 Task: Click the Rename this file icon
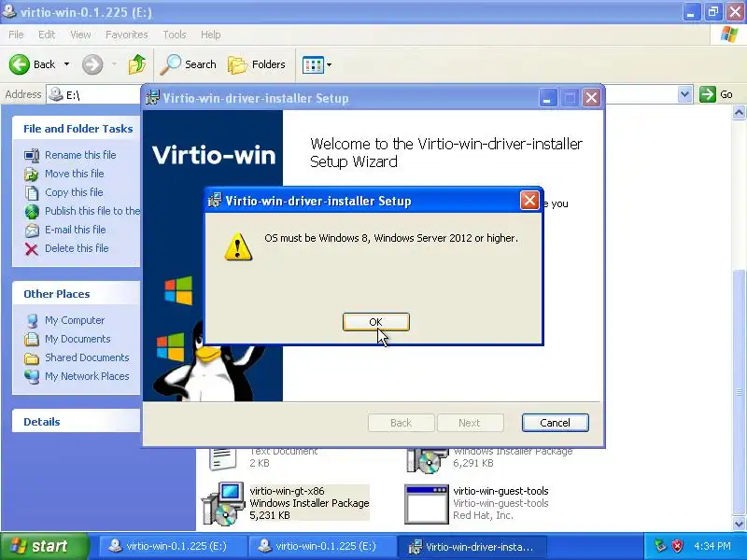[32, 155]
